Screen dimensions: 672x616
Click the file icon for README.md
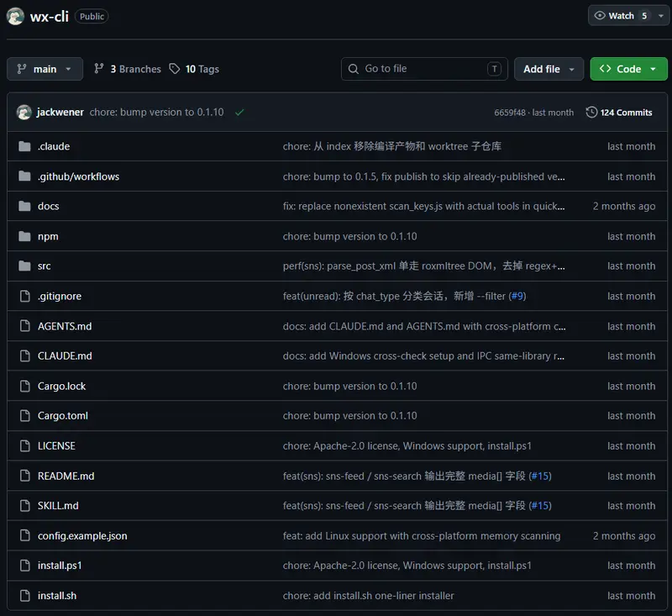tap(25, 476)
